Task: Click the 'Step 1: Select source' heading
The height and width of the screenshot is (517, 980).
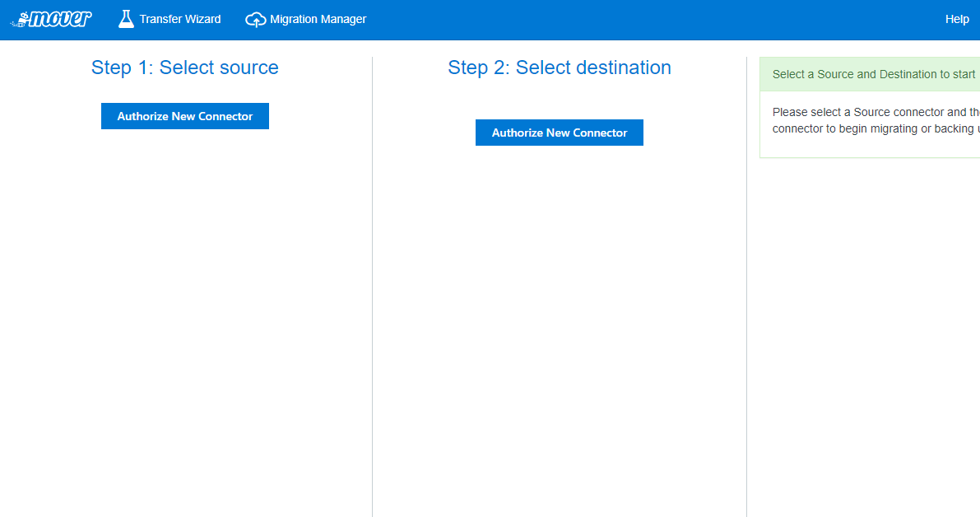Action: 185,68
